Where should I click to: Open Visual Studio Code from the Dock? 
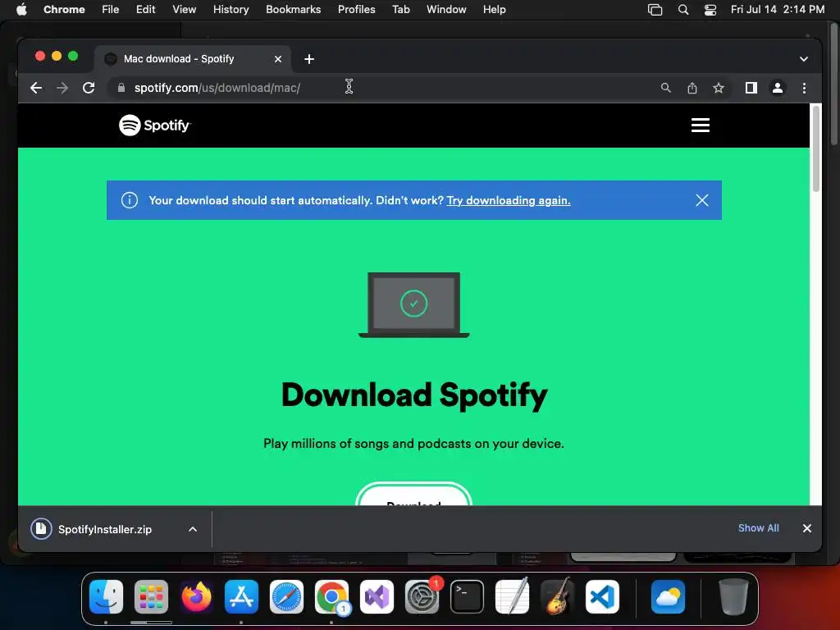[x=602, y=597]
